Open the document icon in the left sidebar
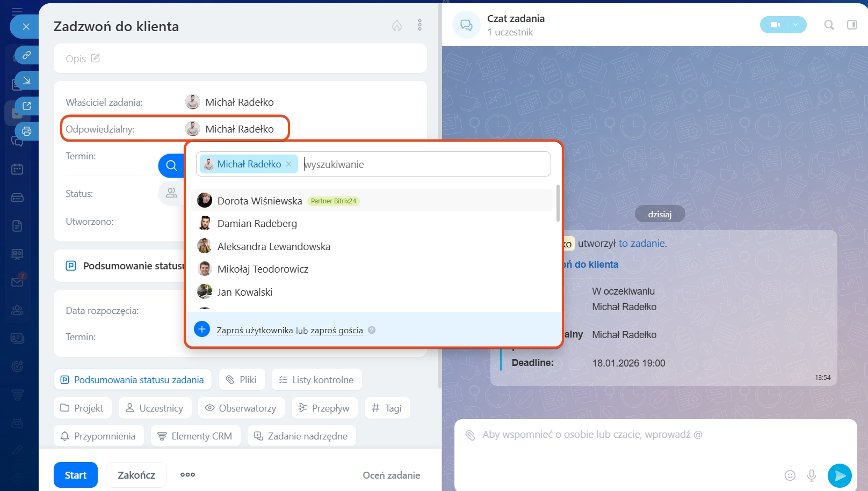Viewport: 868px width, 491px height. tap(17, 225)
